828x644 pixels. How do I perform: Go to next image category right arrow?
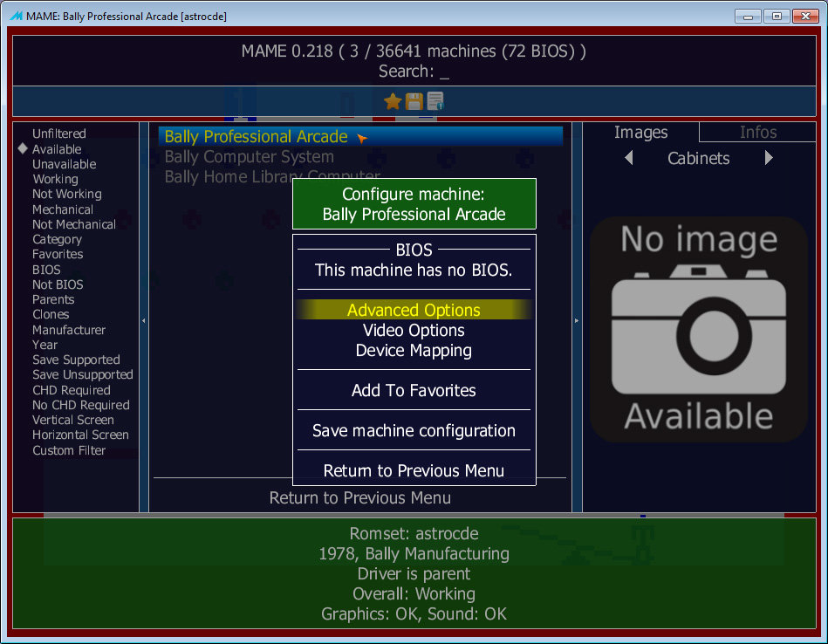[769, 158]
